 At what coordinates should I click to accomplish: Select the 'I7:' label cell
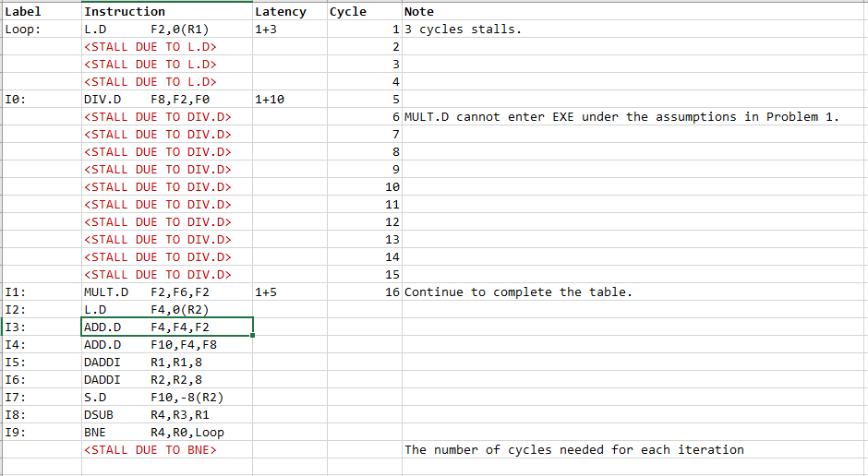(42, 398)
